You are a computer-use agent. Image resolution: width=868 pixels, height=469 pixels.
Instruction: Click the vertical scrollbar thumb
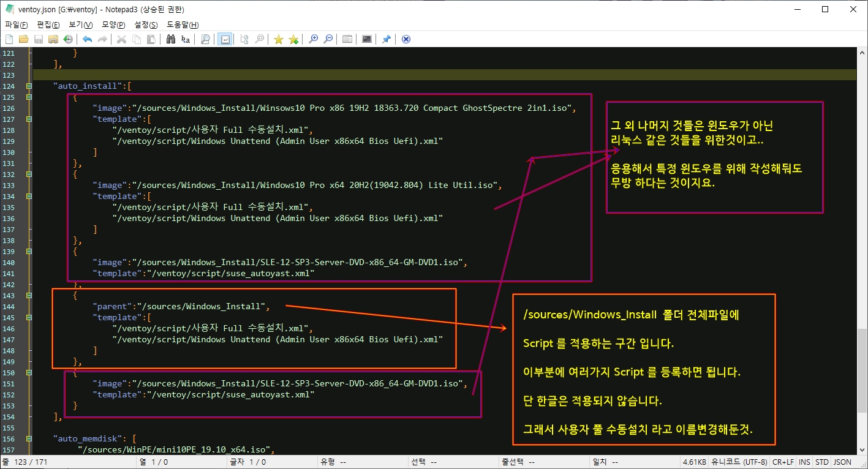point(862,370)
